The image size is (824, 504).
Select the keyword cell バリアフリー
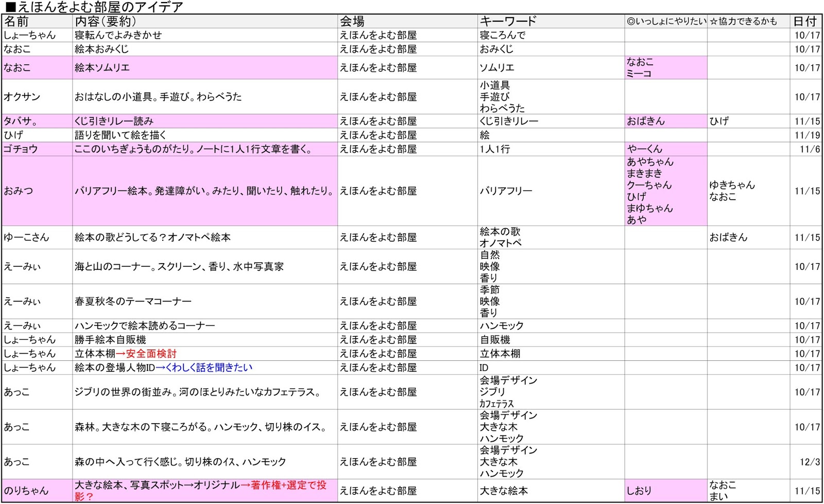click(551, 191)
